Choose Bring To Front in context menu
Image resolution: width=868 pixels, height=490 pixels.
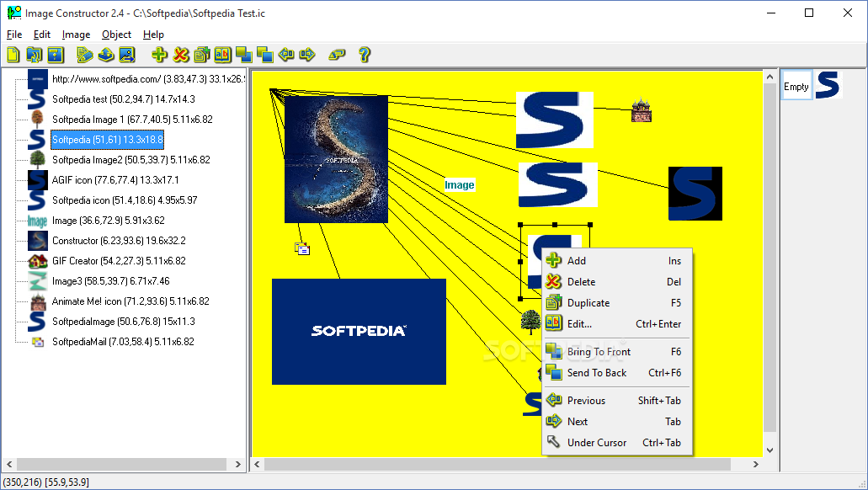pos(616,352)
